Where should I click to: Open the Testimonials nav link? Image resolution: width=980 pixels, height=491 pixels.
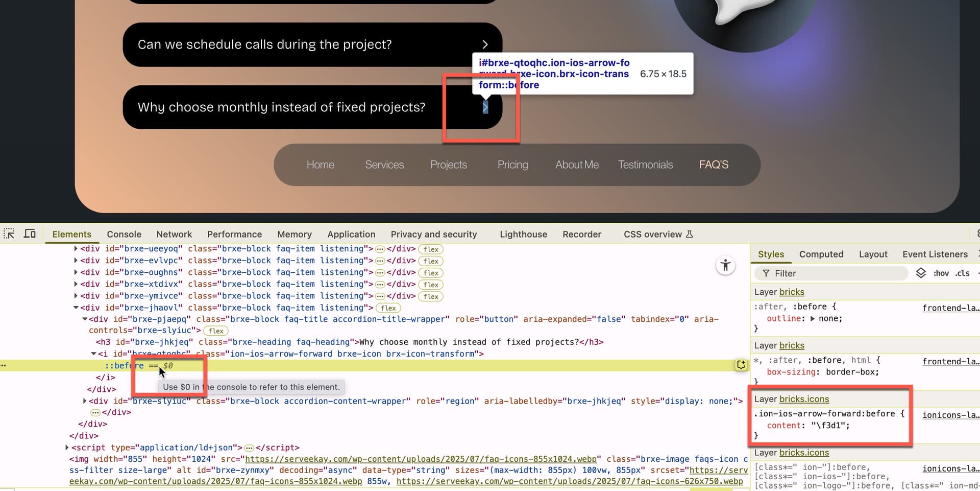pos(645,165)
